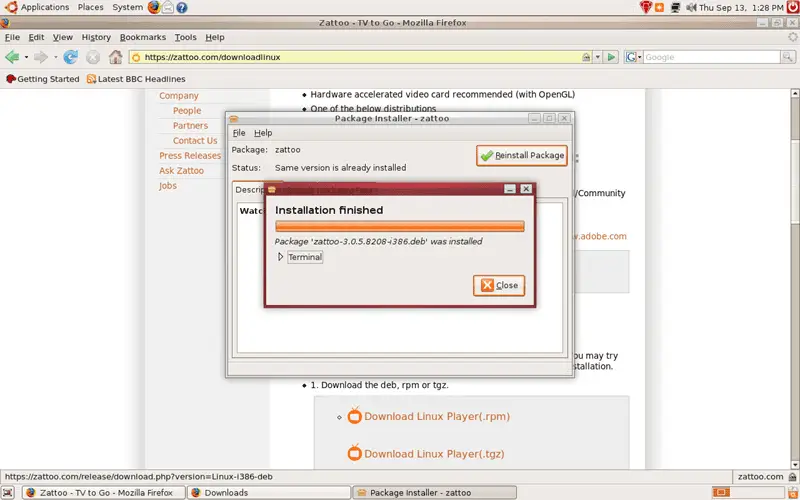This screenshot has width=800, height=500.
Task: Open the People sidebar link
Action: pyautogui.click(x=187, y=110)
